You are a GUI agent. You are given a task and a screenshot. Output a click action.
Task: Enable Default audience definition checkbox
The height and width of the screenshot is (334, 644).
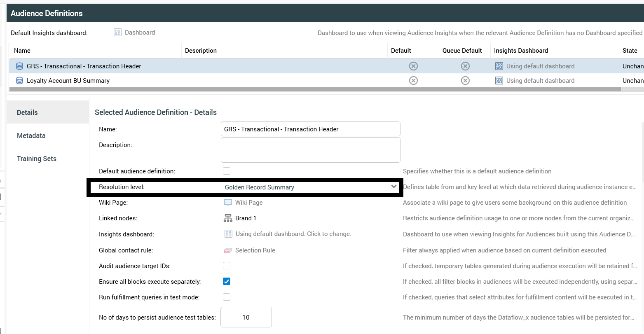point(227,171)
